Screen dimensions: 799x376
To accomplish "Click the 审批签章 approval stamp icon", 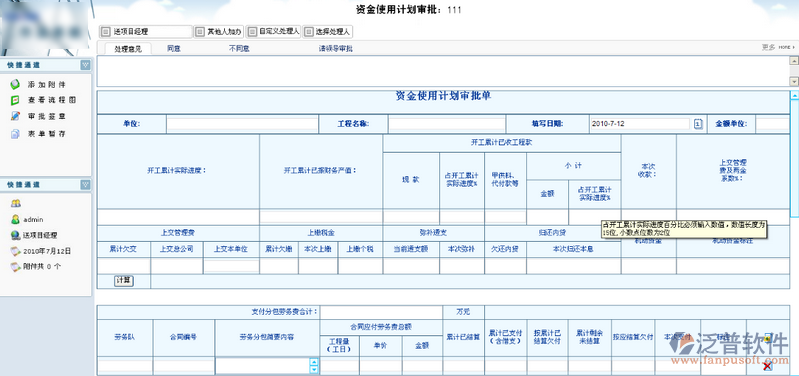I will tap(16, 116).
